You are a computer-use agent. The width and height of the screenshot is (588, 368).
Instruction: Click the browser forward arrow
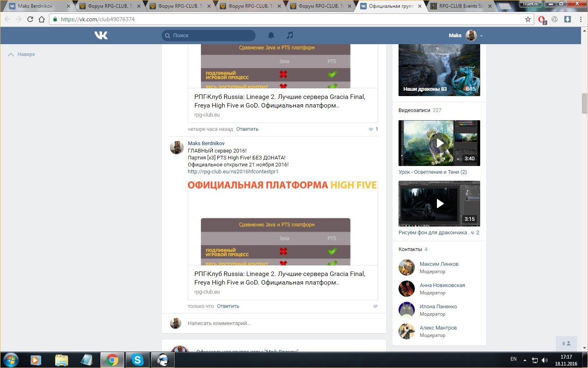19,19
